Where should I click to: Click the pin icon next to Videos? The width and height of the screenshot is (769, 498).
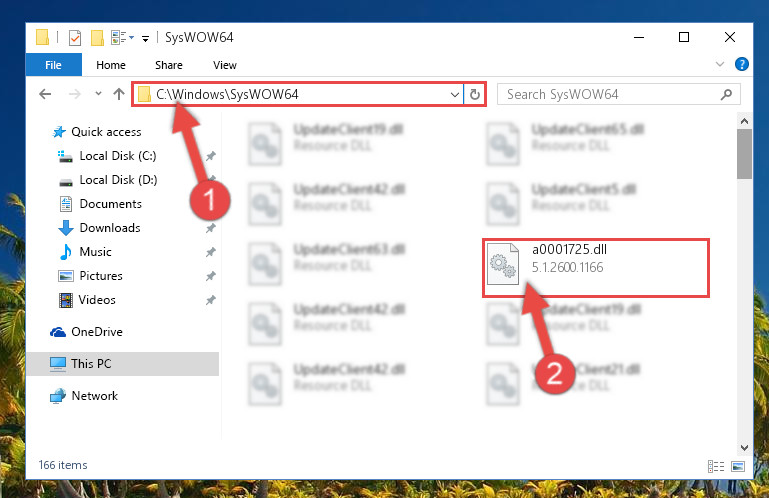pos(210,300)
